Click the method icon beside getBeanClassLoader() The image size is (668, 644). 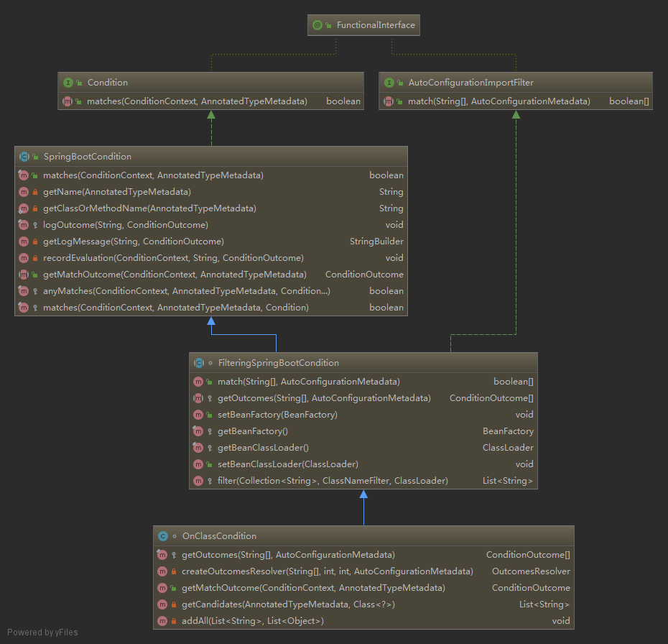pyautogui.click(x=198, y=448)
